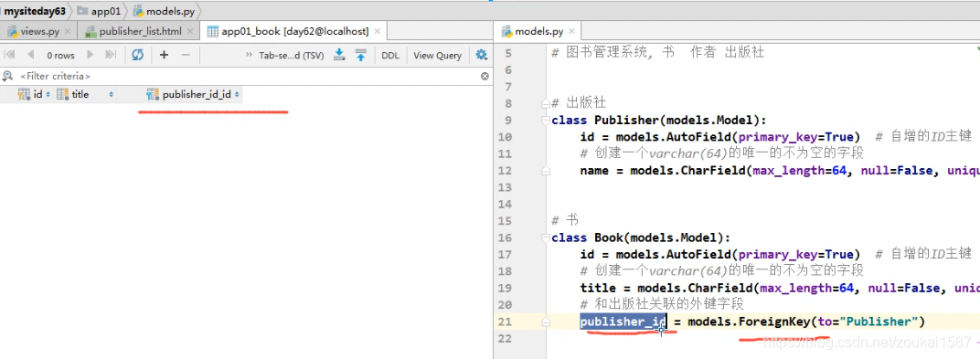Switch to publisher_list.html tab
This screenshot has height=359, width=980.
141,31
